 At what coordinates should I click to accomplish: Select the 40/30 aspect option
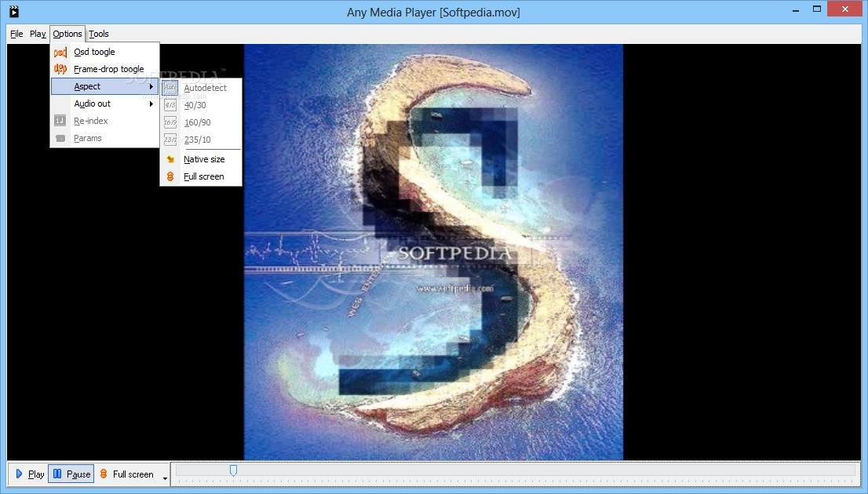pyautogui.click(x=202, y=105)
